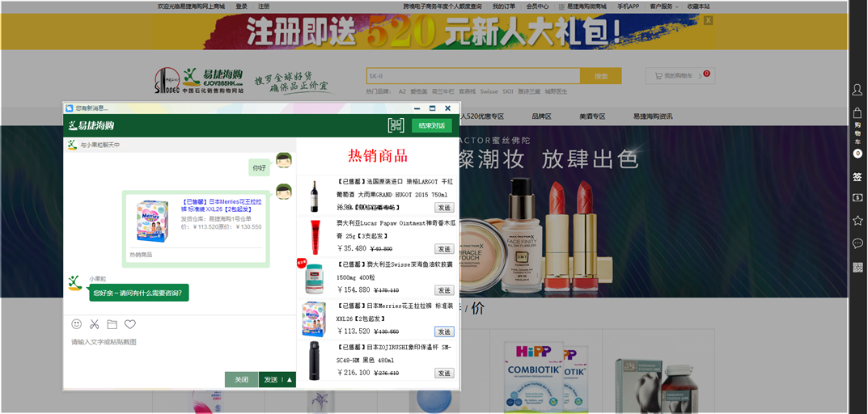
Task: Open the coupon money icon in sidebar
Action: (x=857, y=197)
